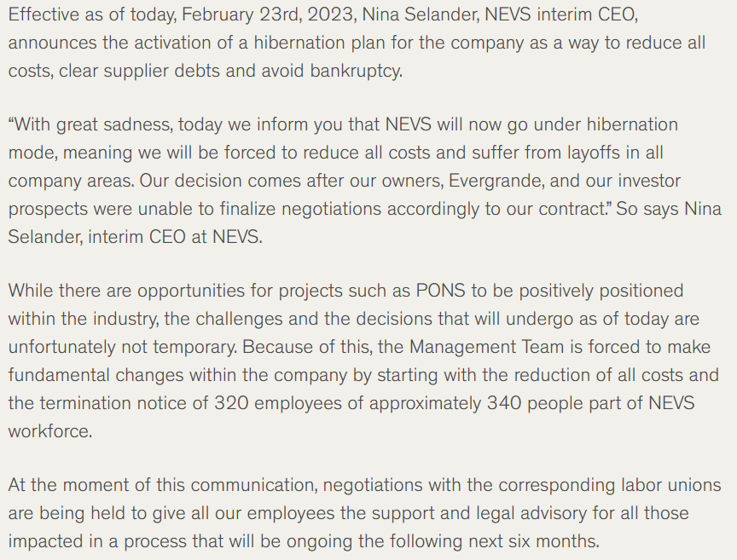
Task: Select the phrase 'fundamental changes'
Action: (x=96, y=375)
